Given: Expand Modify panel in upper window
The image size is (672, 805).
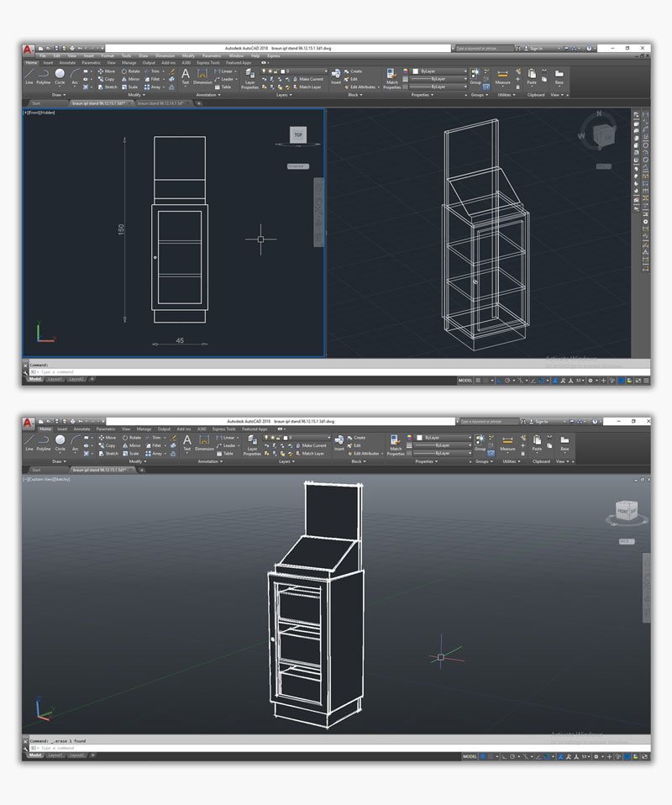Looking at the screenshot, I should pyautogui.click(x=136, y=95).
